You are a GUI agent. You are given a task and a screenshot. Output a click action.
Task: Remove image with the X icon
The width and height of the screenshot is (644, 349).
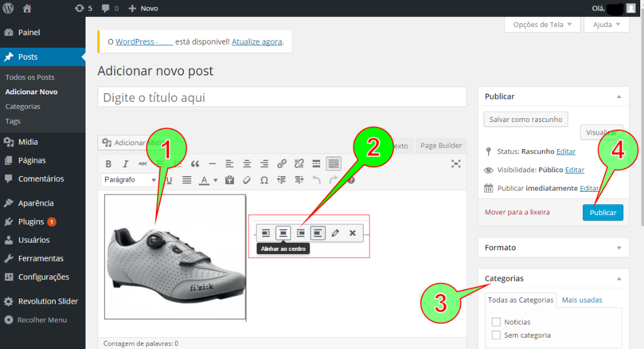(352, 233)
